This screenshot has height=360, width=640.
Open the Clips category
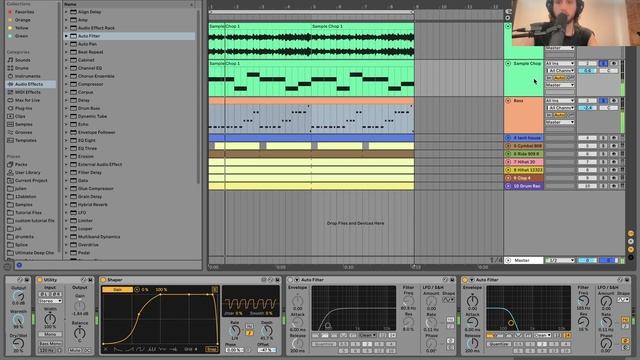[x=20, y=116]
